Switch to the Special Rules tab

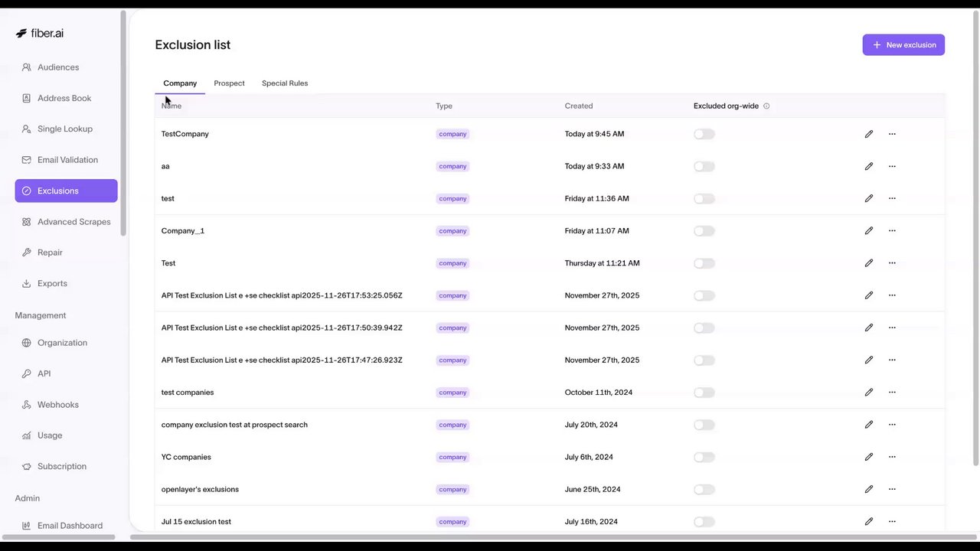(285, 83)
